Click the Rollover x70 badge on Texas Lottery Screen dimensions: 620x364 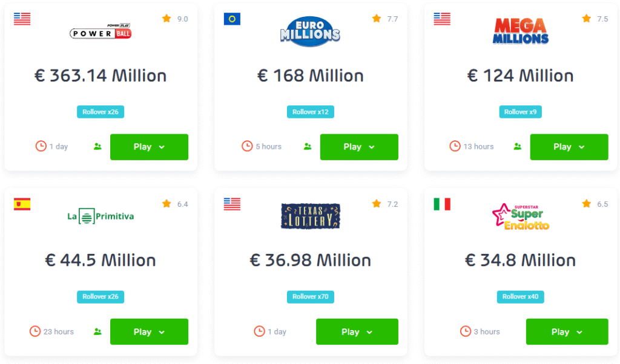310,297
